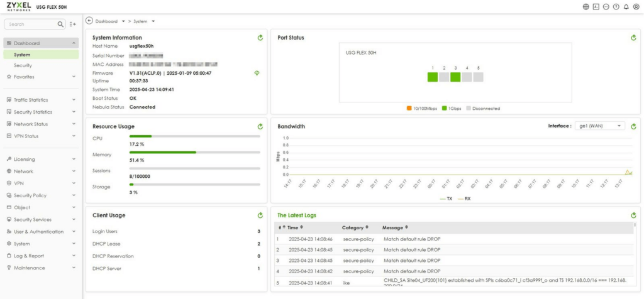Open the Interface ge1 (WAN) dropdown
Viewport: 644px width, 299px height.
point(599,126)
